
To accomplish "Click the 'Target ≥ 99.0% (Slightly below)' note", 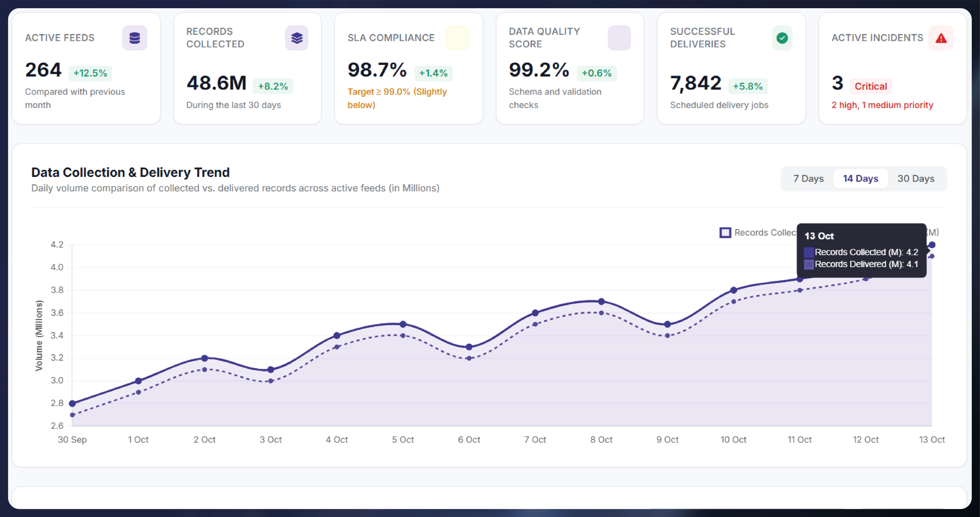I will tap(397, 98).
